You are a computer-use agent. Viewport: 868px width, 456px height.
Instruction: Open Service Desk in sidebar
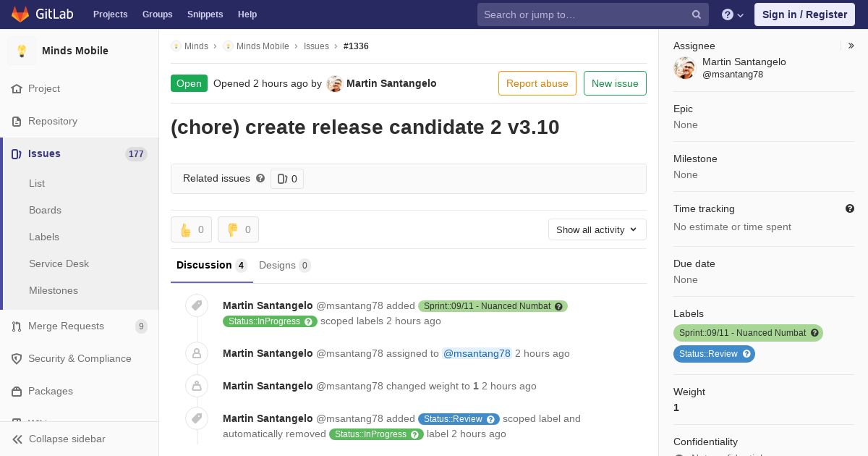click(59, 264)
